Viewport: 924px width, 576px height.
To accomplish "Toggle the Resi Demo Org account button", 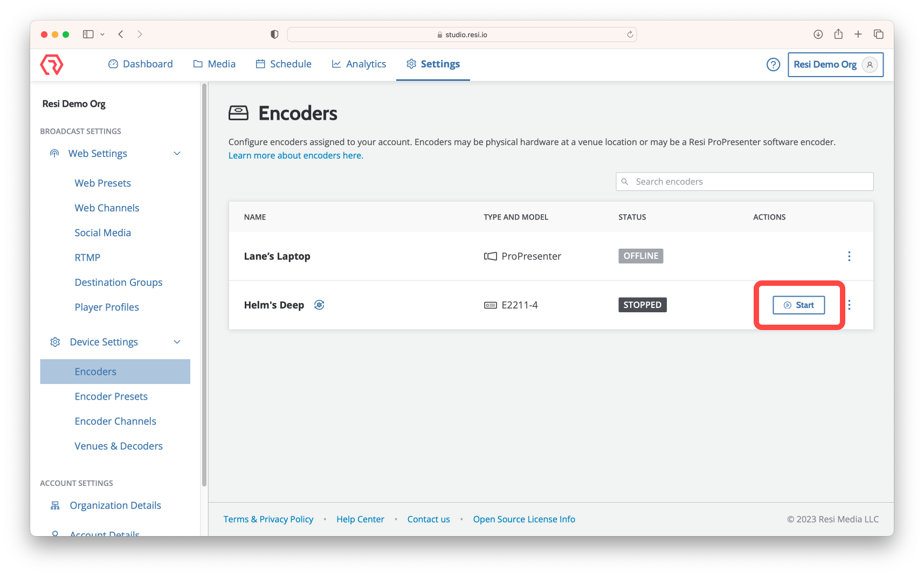I will (x=835, y=64).
